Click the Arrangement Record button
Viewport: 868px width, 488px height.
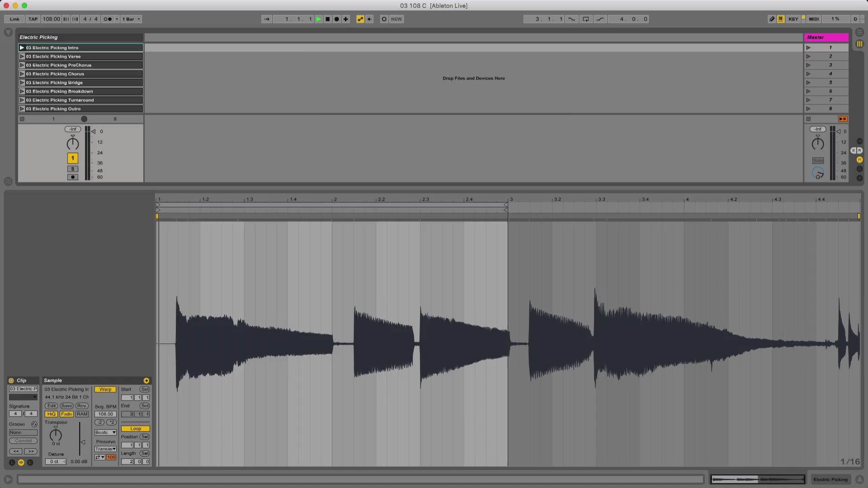pyautogui.click(x=337, y=19)
